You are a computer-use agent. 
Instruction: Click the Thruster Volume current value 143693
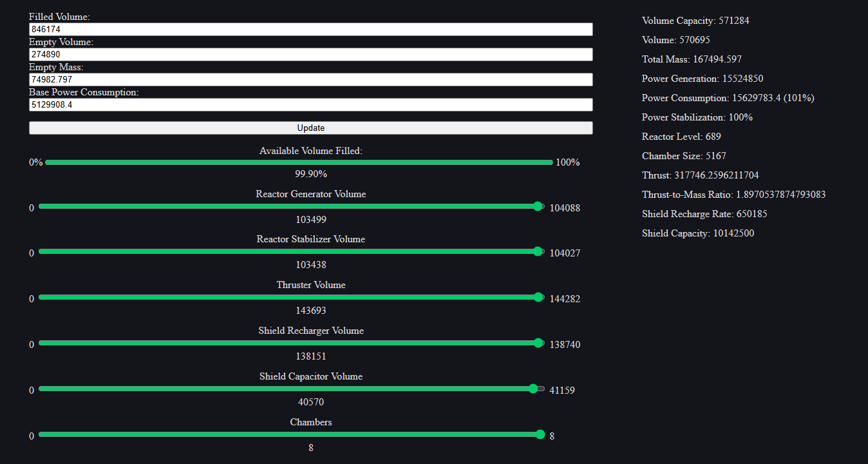click(311, 311)
